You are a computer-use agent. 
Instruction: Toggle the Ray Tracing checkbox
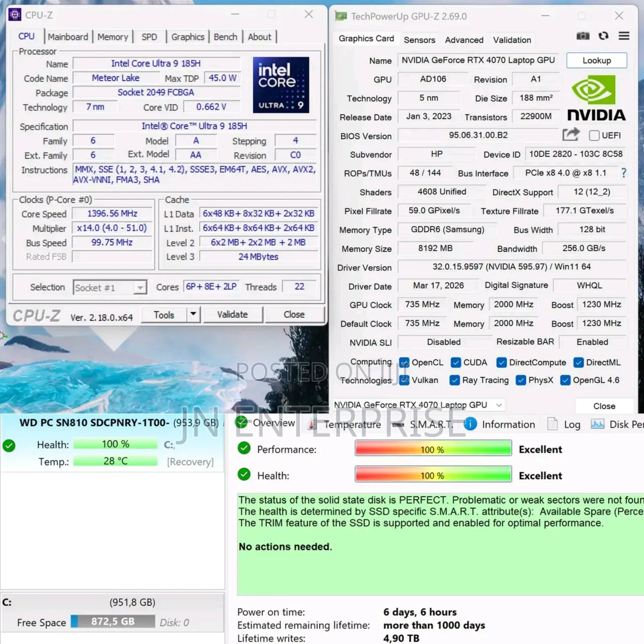click(x=455, y=380)
